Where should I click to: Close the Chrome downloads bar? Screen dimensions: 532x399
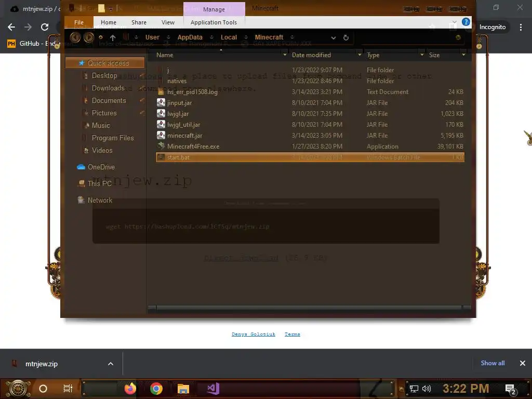(x=523, y=363)
